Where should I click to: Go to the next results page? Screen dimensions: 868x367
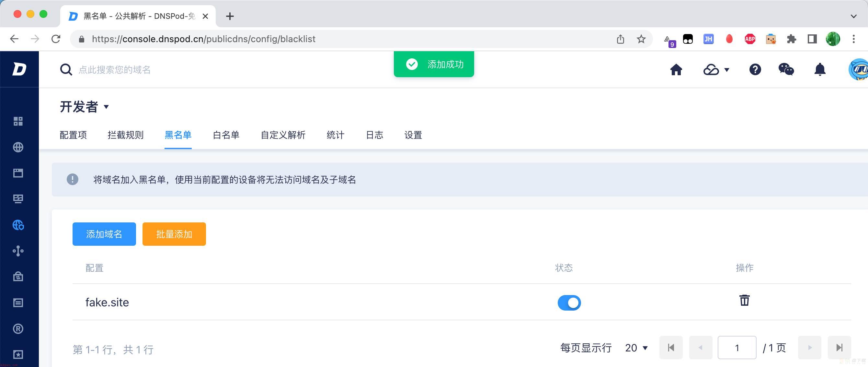pos(809,348)
